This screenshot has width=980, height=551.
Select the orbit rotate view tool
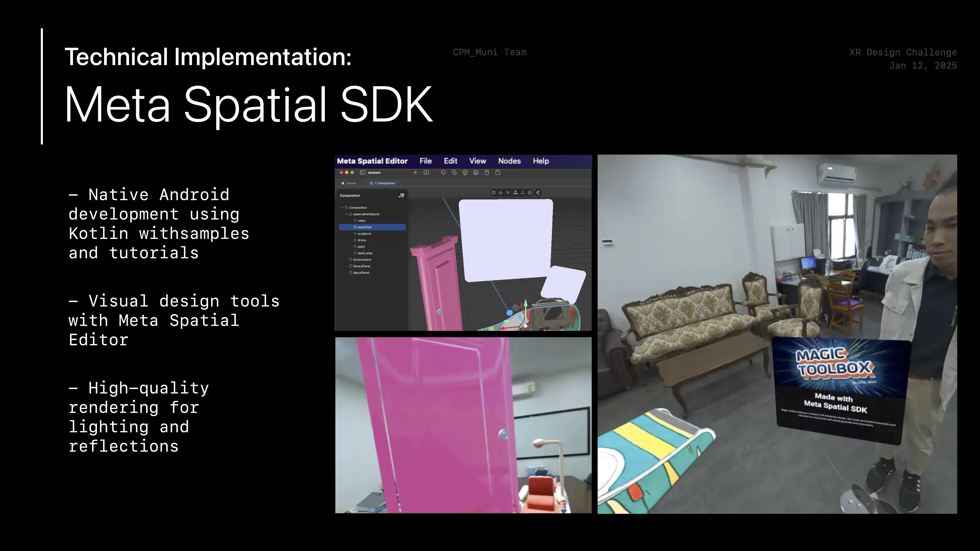493,193
